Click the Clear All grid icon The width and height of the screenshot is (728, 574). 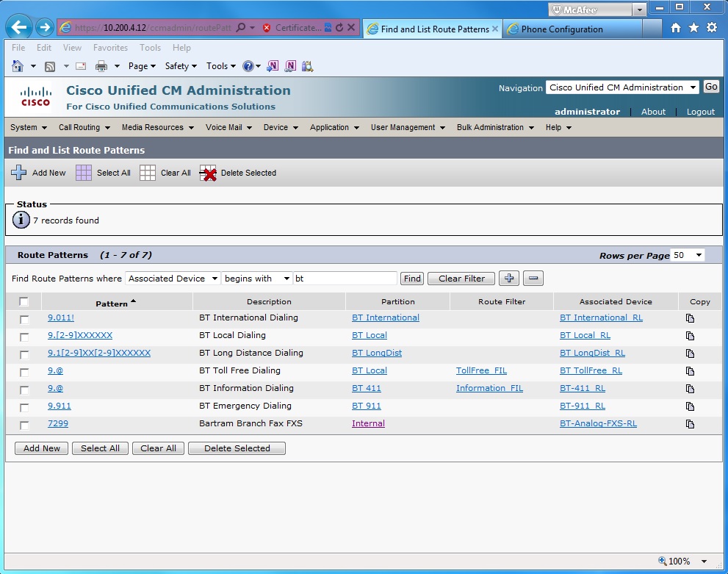click(x=148, y=172)
